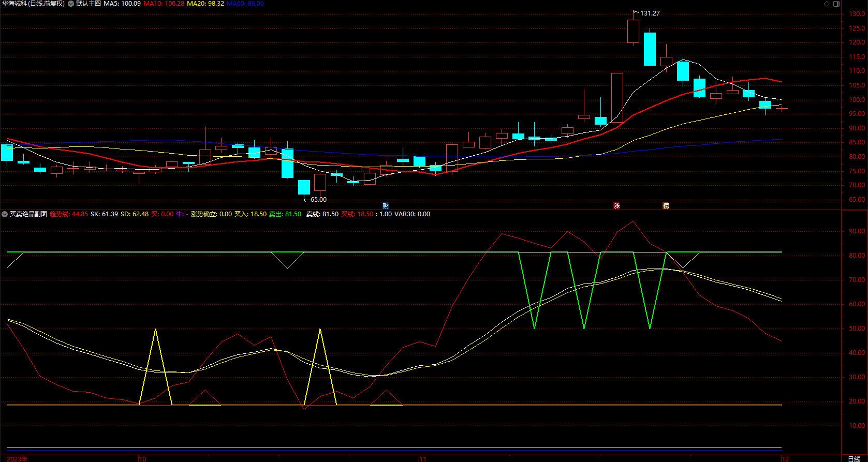This screenshot has height=462, width=868.
Task: Click the 涨势确立: 0.00 value
Action: pos(211,214)
